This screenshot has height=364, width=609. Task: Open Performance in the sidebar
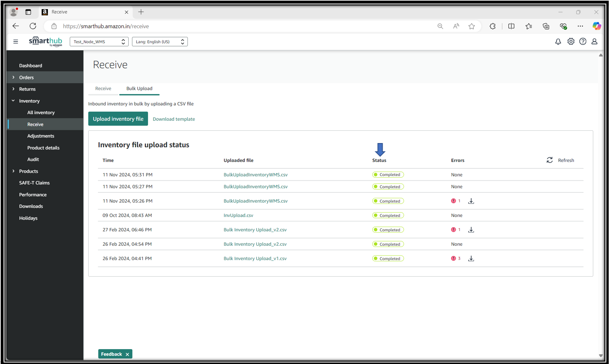click(33, 195)
